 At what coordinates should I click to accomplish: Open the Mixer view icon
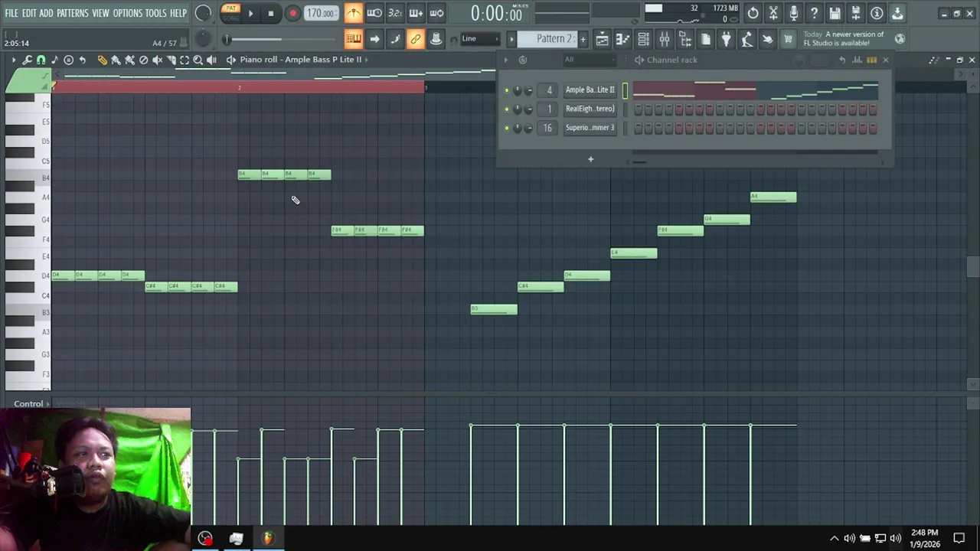point(665,39)
